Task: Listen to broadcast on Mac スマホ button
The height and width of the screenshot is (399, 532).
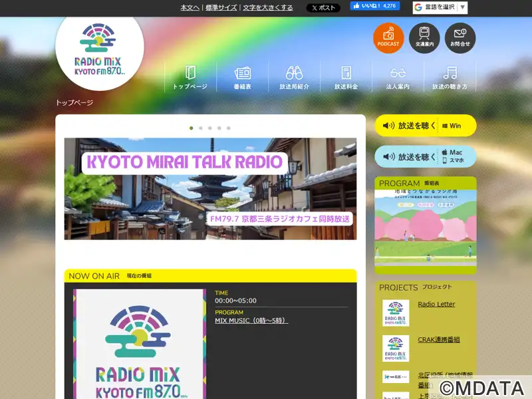Action: point(426,156)
